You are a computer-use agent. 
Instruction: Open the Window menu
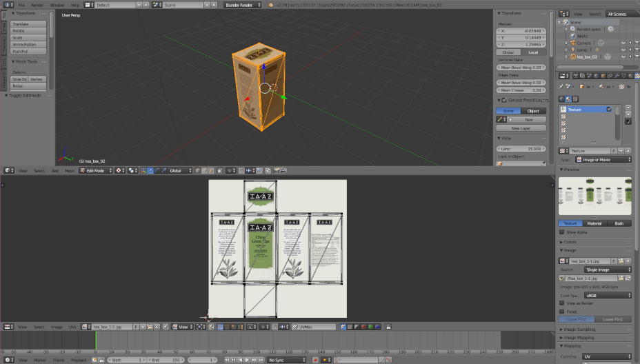pyautogui.click(x=57, y=5)
